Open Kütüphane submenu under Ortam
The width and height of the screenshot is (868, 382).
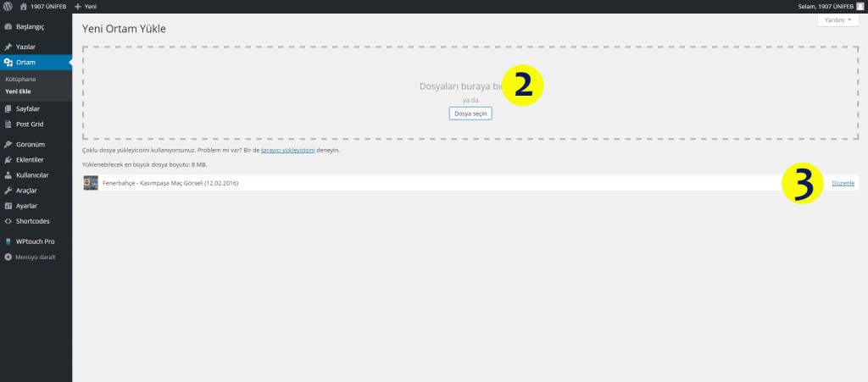pyautogui.click(x=20, y=79)
